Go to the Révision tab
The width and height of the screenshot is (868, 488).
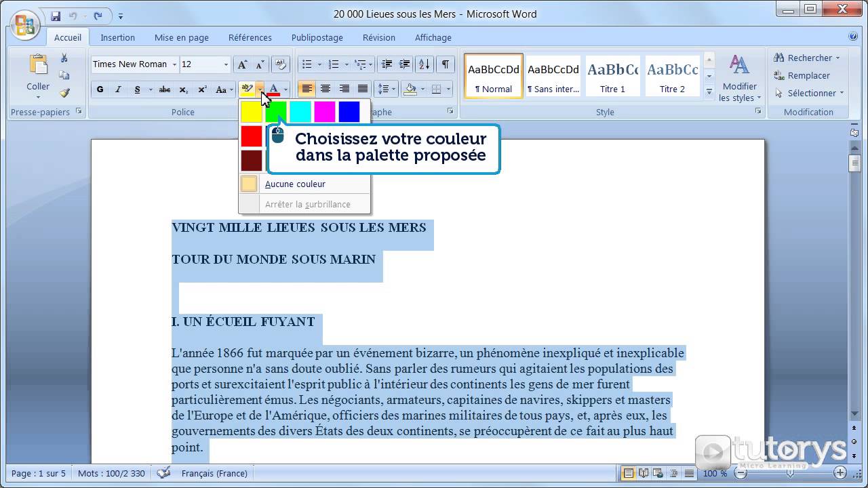(x=379, y=37)
